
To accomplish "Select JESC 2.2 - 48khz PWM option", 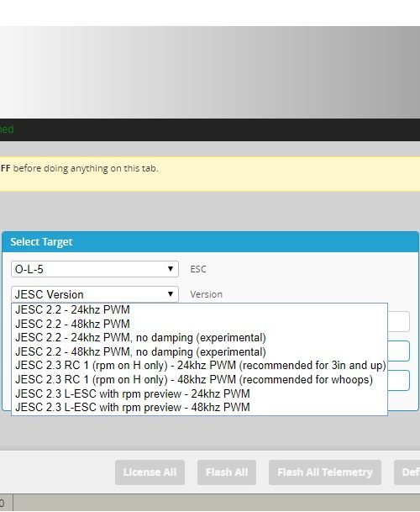I will click(199, 324).
